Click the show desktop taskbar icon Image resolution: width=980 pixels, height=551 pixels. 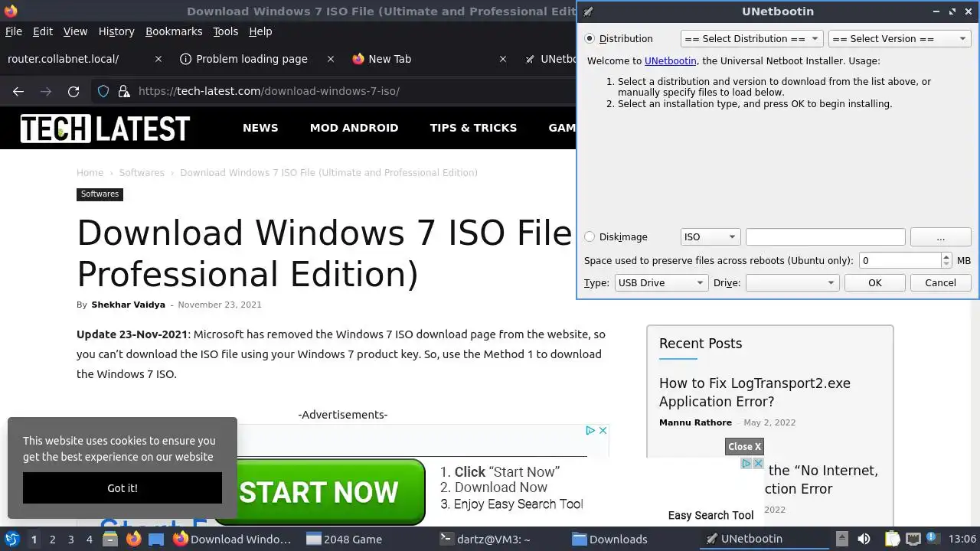pyautogui.click(x=156, y=539)
